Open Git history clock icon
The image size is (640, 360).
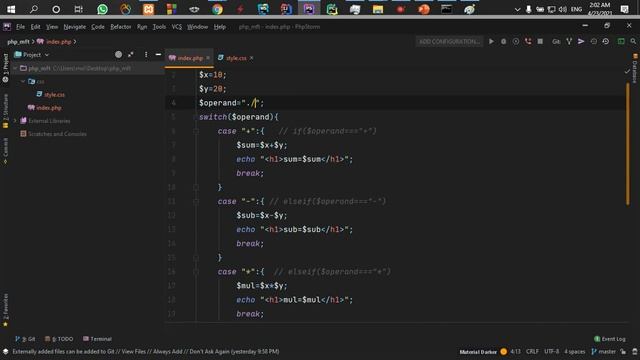(606, 41)
